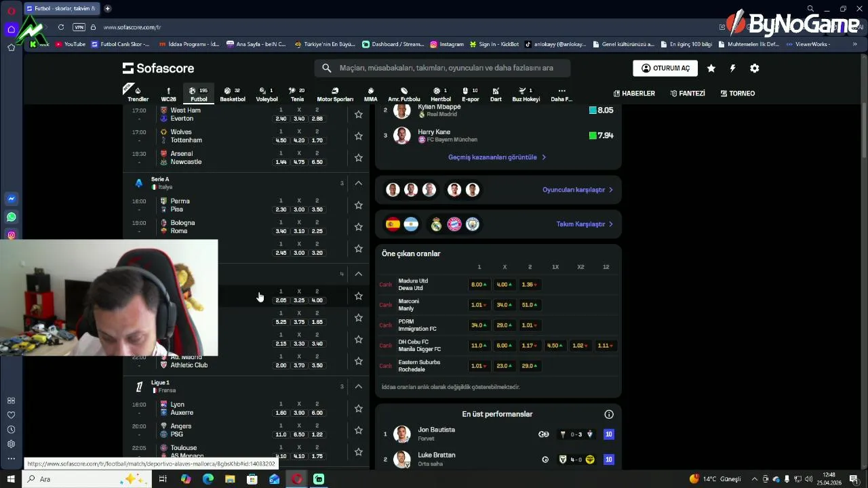
Task: Select 8.00 odds for Madura Utd
Action: click(479, 285)
